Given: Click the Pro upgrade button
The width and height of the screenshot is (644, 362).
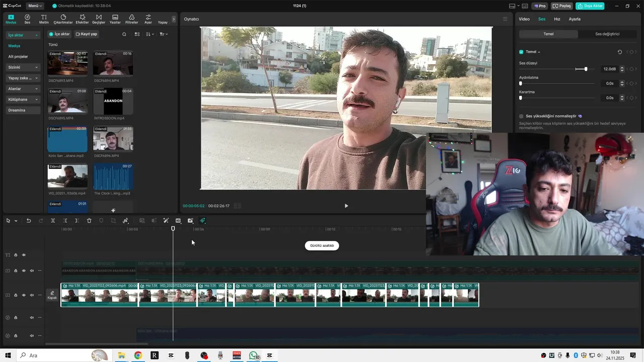Looking at the screenshot, I should 540,6.
